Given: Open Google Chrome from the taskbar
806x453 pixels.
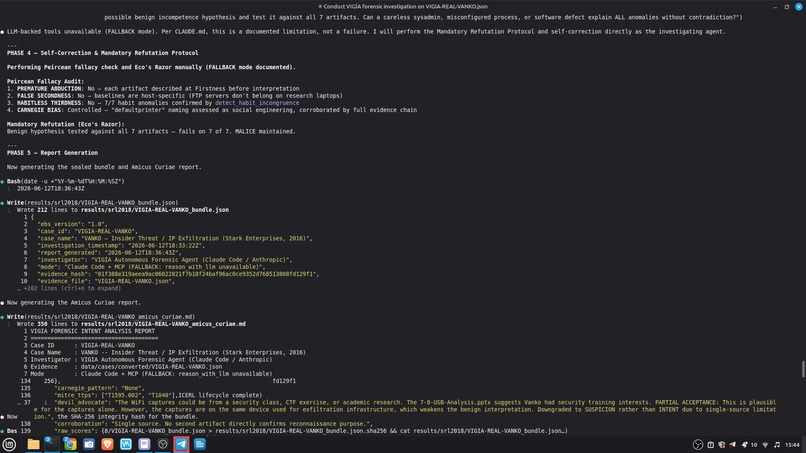Looking at the screenshot, I should click(x=70, y=444).
